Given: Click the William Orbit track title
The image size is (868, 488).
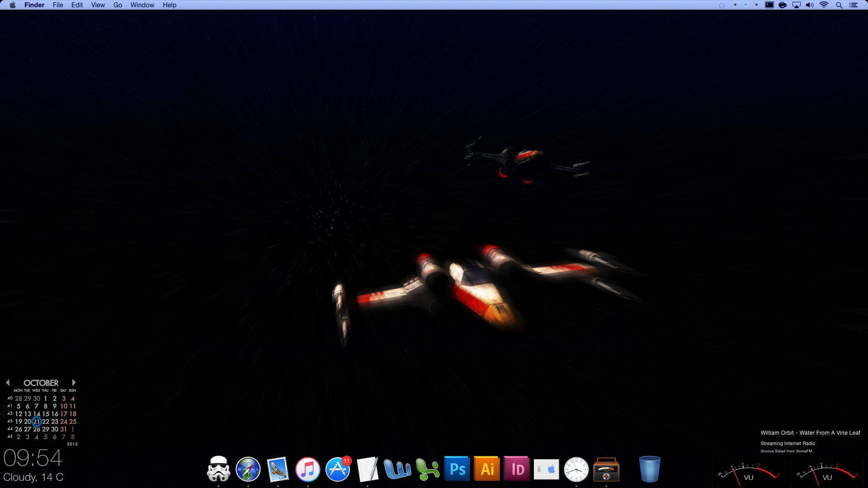Looking at the screenshot, I should pos(810,433).
